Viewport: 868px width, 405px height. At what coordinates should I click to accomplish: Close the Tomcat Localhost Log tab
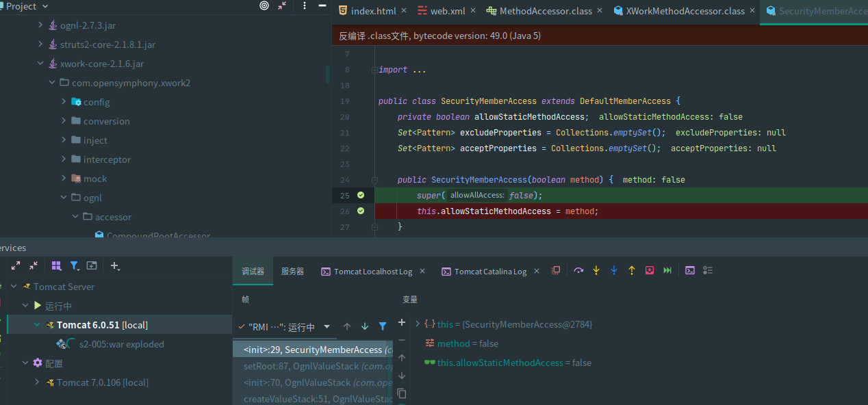point(422,272)
